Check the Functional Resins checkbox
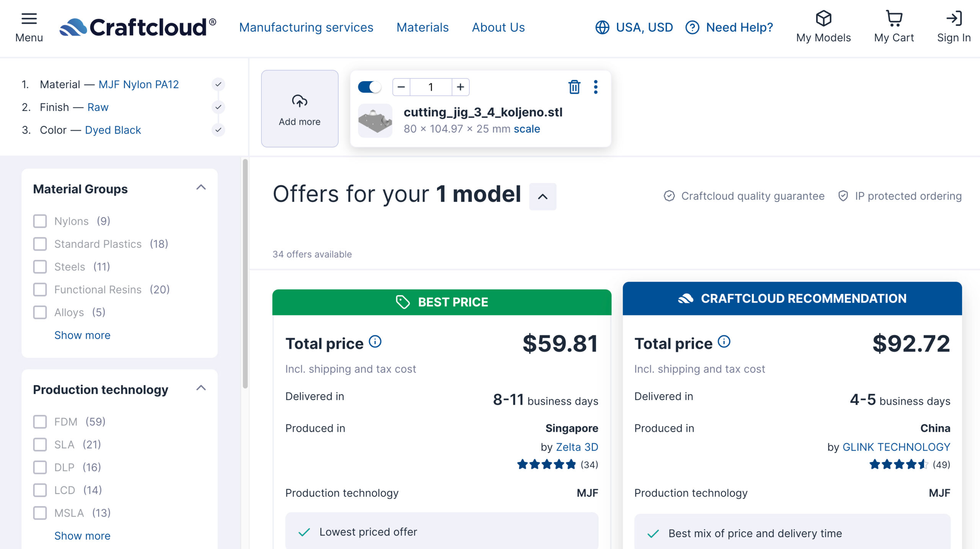This screenshot has height=549, width=980. [x=40, y=289]
